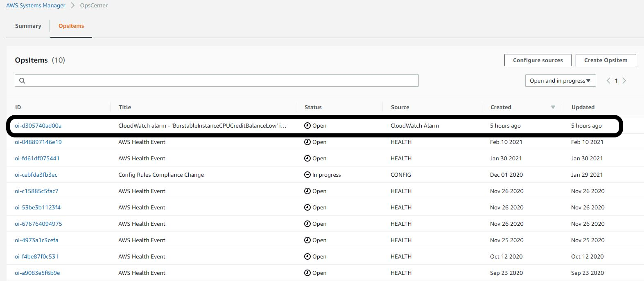The width and height of the screenshot is (644, 281).
Task: Switch to the Summary tab
Action: [28, 26]
